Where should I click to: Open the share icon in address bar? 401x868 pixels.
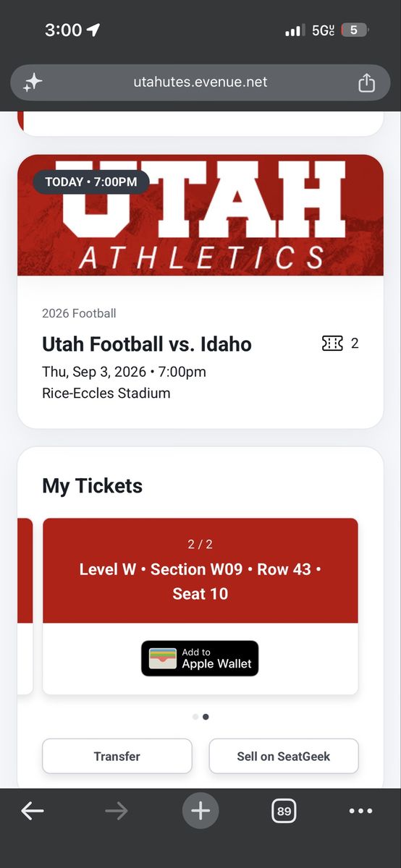click(367, 82)
